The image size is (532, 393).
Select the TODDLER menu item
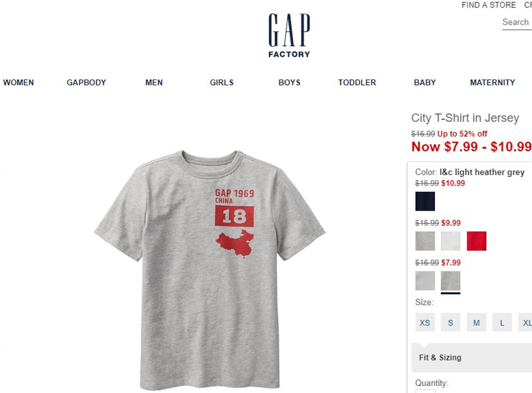click(357, 82)
